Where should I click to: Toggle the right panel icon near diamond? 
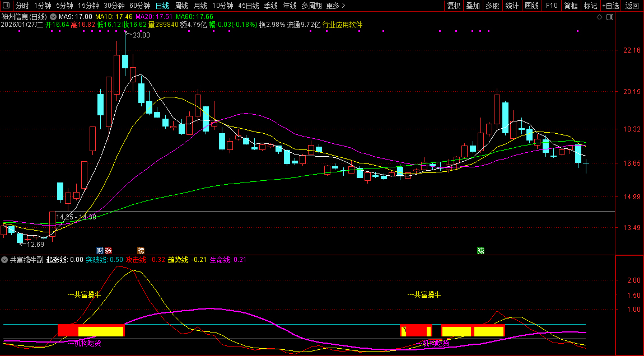click(x=610, y=17)
